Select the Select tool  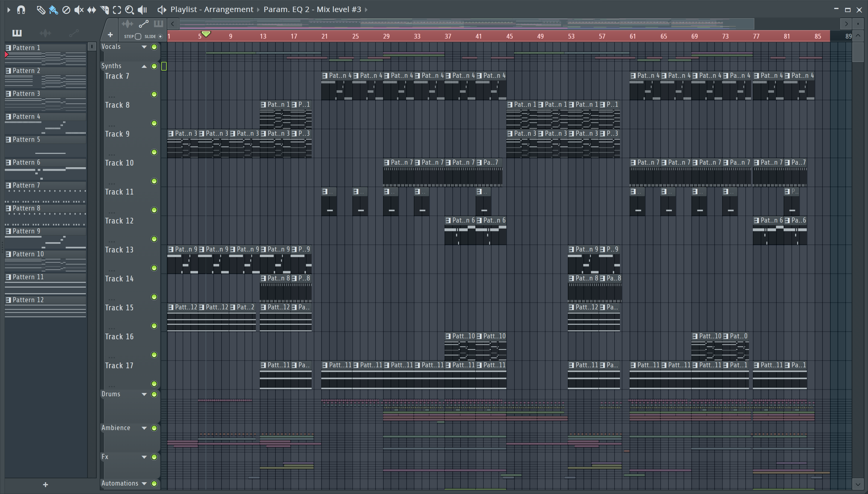pyautogui.click(x=117, y=10)
